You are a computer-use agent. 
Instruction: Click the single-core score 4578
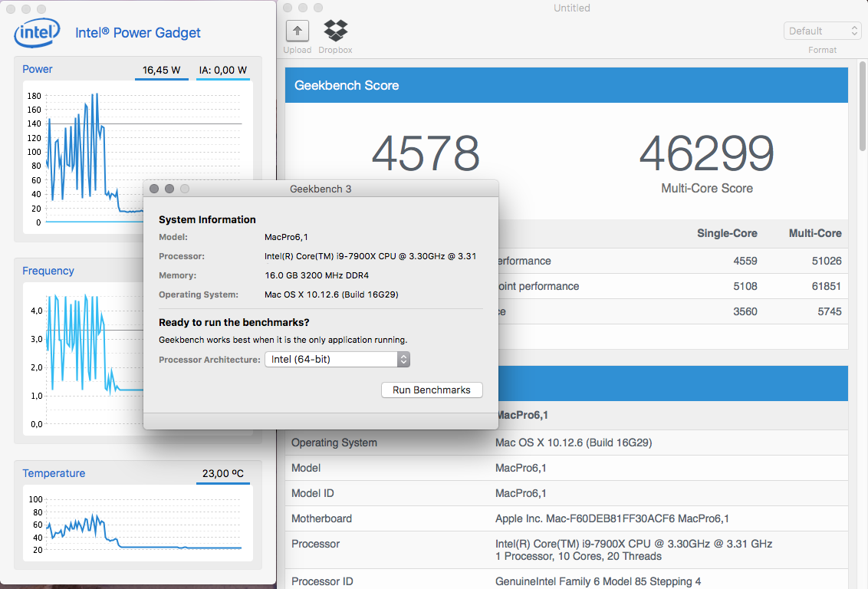coord(426,153)
